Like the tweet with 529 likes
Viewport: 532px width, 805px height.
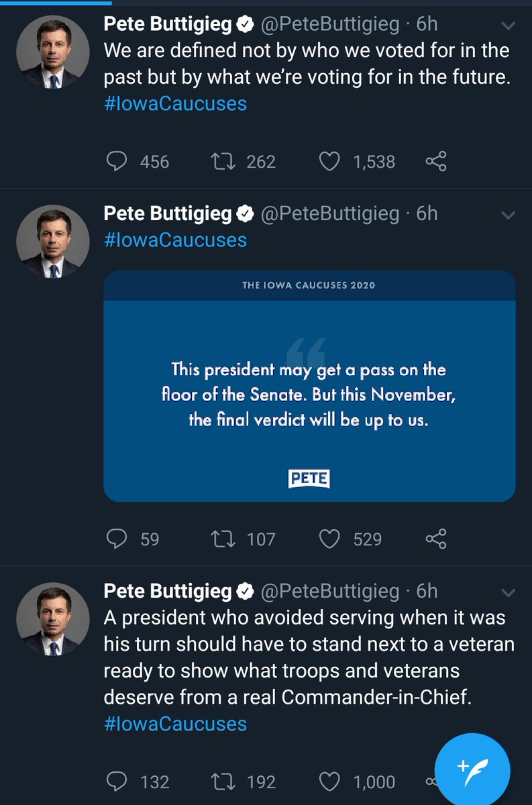pyautogui.click(x=329, y=539)
